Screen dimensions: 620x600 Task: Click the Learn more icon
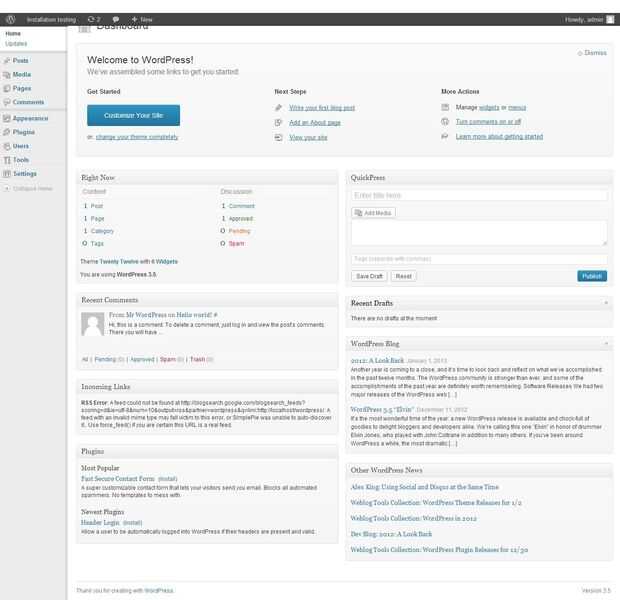click(445, 136)
